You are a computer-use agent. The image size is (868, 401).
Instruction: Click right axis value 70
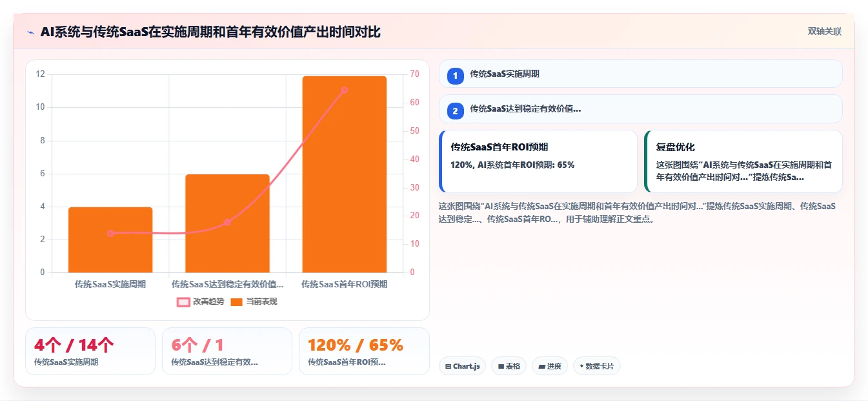click(414, 74)
